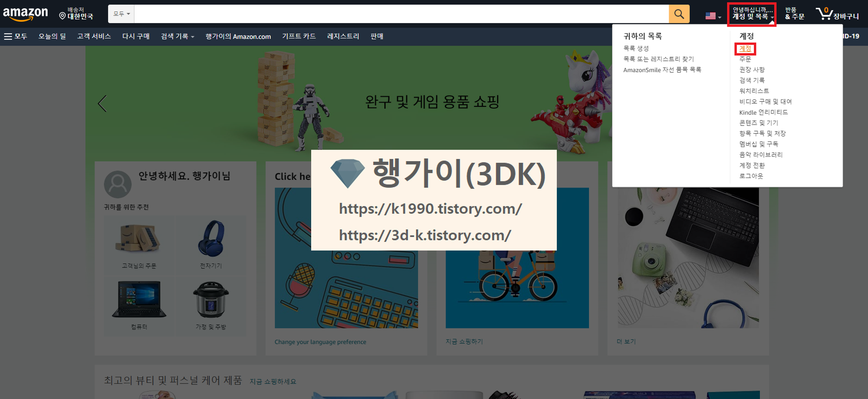Open 컴퓨터 laptop thumbnail
The image size is (868, 399).
[x=139, y=306]
